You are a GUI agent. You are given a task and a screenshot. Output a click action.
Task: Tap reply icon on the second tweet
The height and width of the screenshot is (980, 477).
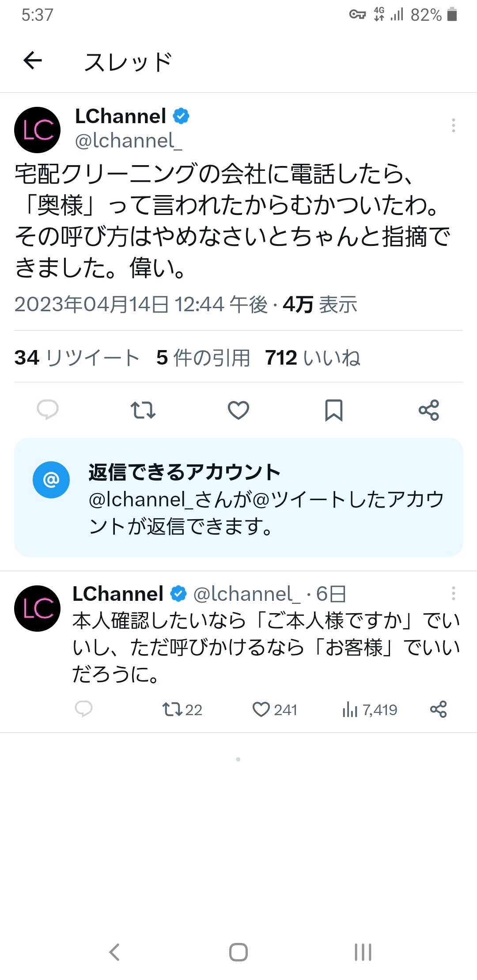pos(83,709)
